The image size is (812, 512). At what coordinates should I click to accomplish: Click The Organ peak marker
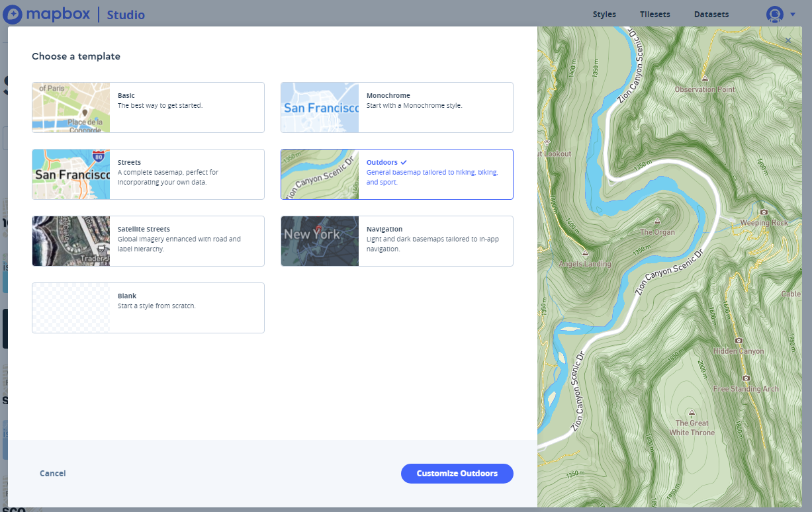pos(657,222)
